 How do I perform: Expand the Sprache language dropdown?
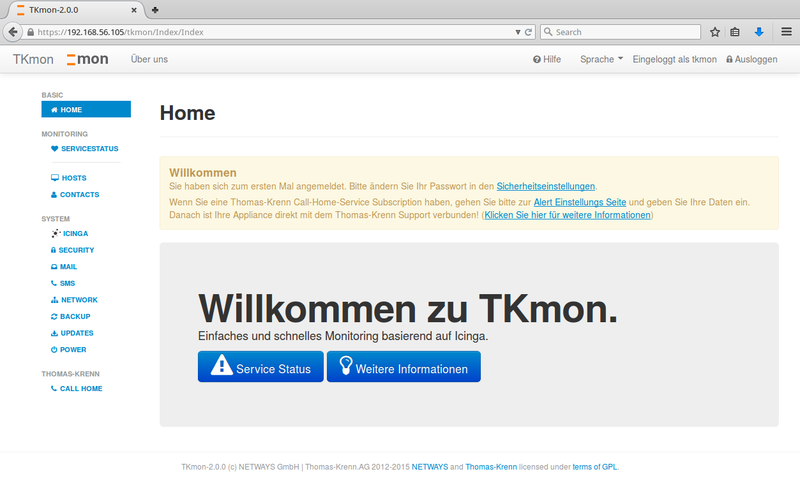(602, 59)
